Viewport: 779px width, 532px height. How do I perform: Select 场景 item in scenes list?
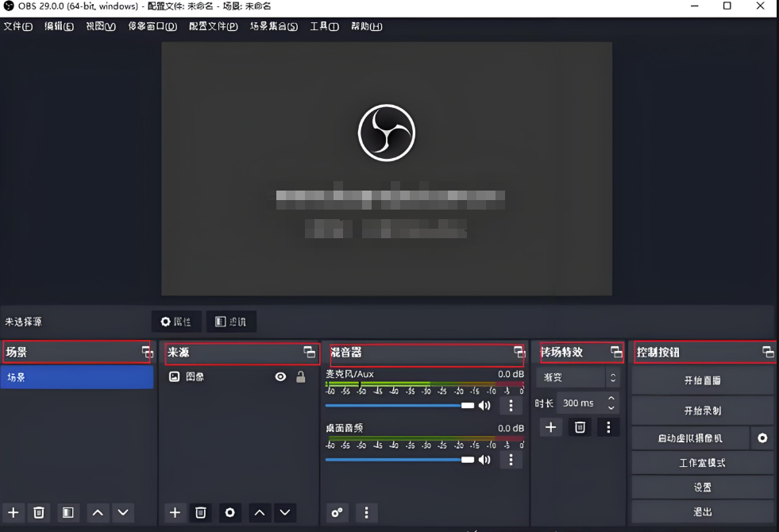click(x=77, y=377)
